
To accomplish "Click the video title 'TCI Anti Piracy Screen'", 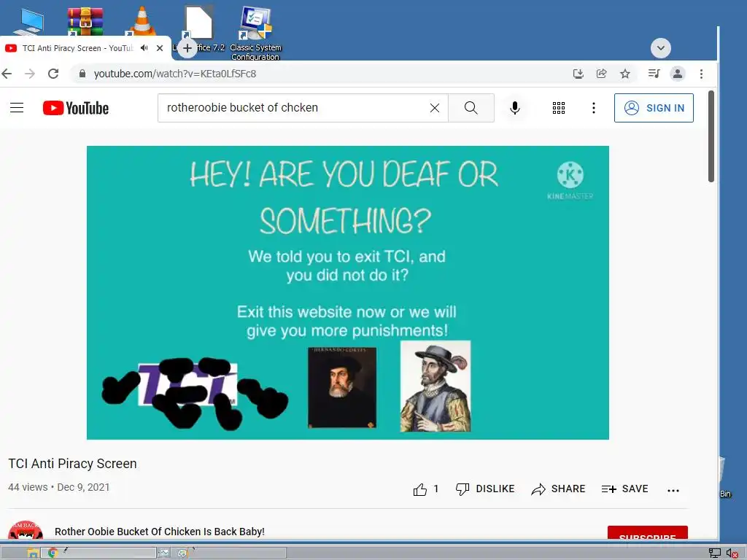I will tap(72, 463).
